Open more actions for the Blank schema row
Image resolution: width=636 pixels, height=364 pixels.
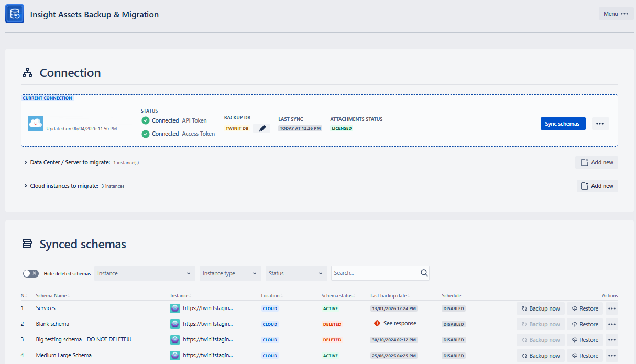click(612, 324)
